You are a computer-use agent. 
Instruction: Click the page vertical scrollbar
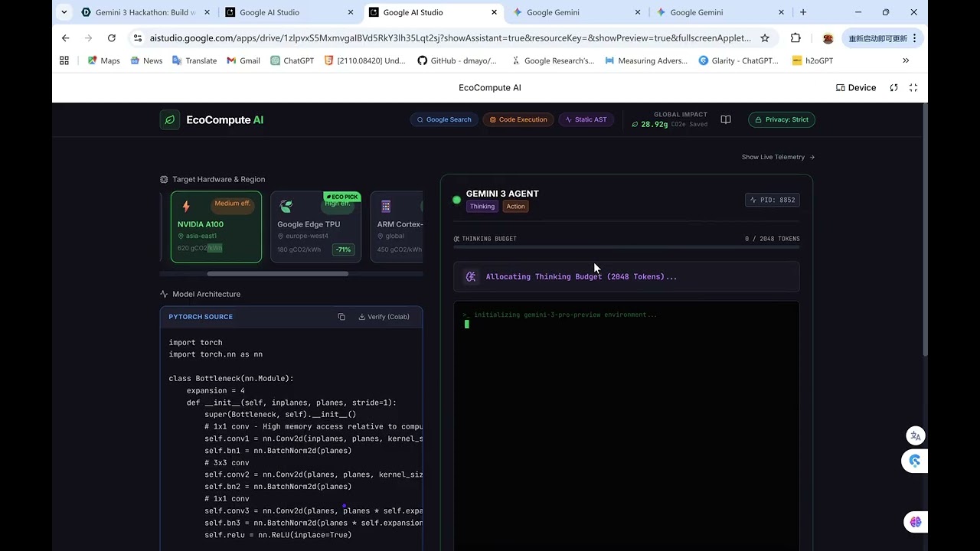click(924, 230)
